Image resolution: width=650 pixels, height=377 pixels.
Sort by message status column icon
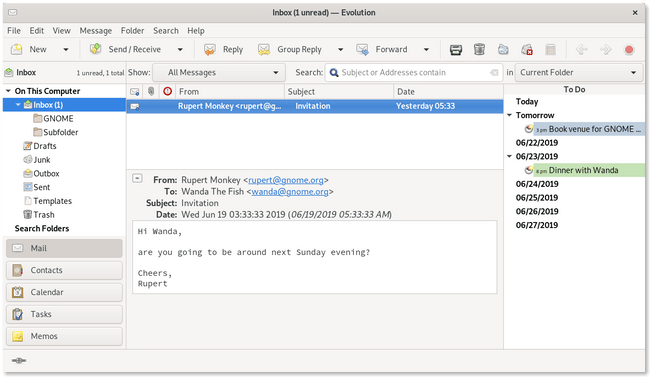135,92
